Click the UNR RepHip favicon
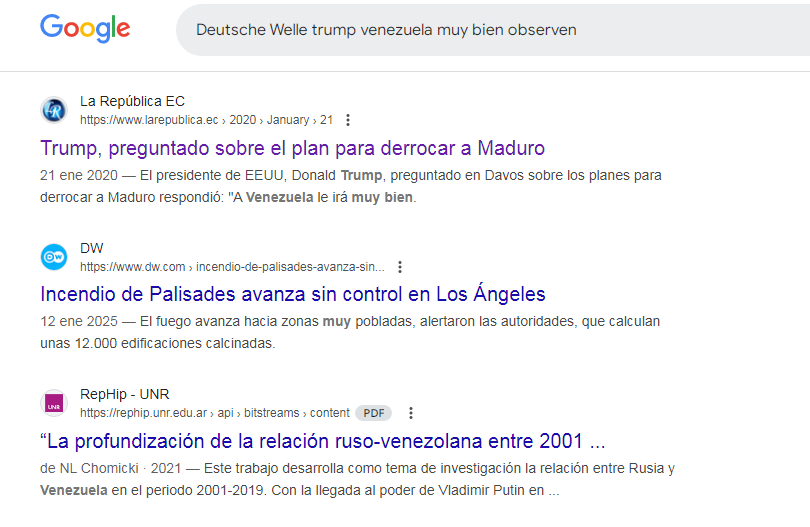This screenshot has width=810, height=527. point(54,403)
